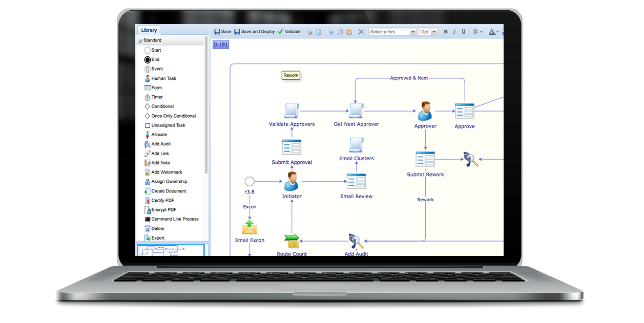Run Validate on the workflow

pyautogui.click(x=289, y=31)
